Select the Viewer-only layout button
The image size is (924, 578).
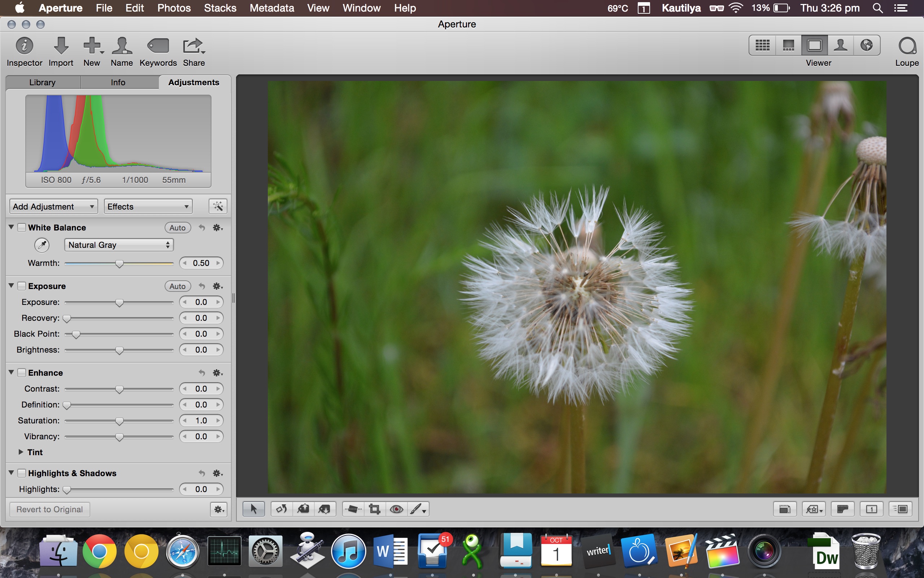(814, 46)
